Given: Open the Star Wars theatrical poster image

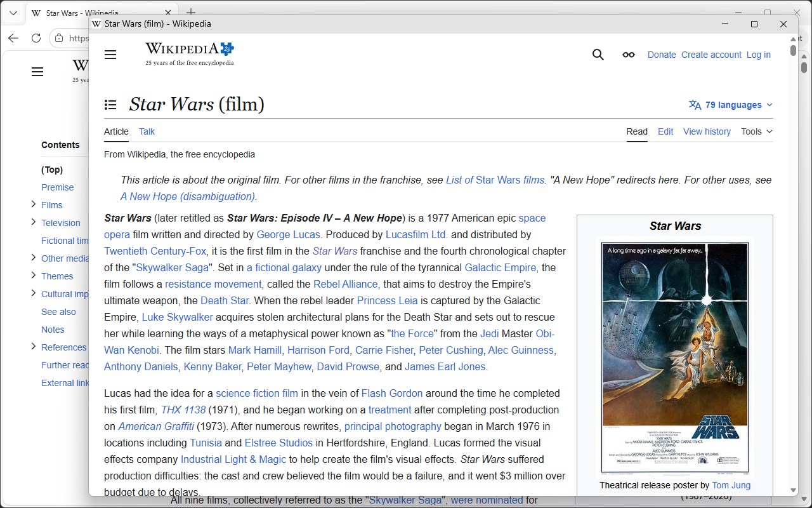Looking at the screenshot, I should click(x=675, y=358).
